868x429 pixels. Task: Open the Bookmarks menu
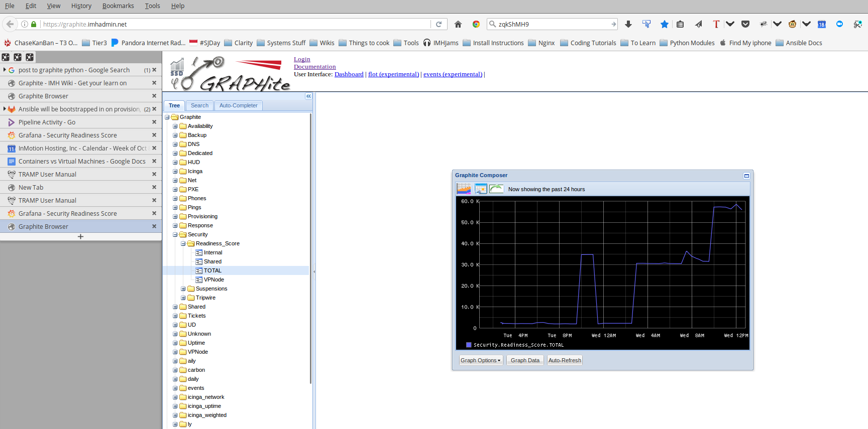(118, 6)
